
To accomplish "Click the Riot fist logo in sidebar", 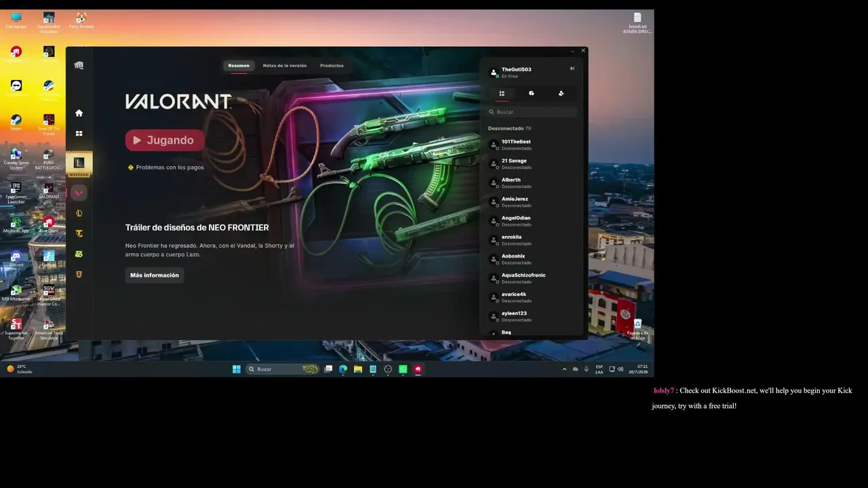I will (79, 66).
